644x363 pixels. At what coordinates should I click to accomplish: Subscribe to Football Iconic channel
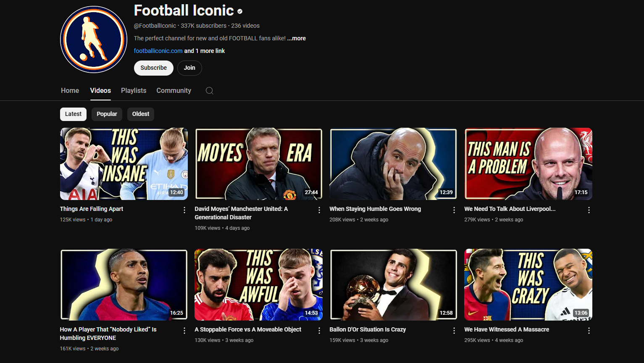[x=153, y=68]
